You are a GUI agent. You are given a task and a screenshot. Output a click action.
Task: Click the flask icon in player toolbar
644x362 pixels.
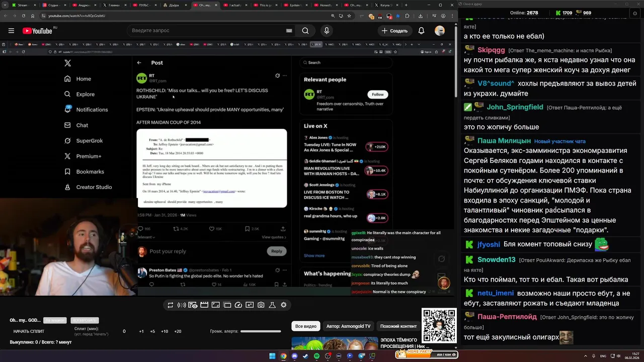pyautogui.click(x=272, y=305)
